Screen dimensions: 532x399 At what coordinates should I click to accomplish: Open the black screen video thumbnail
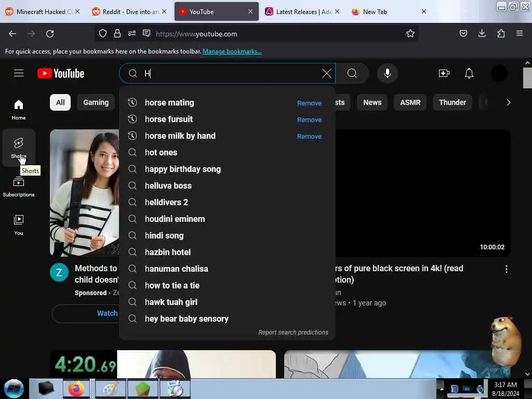pos(423,193)
